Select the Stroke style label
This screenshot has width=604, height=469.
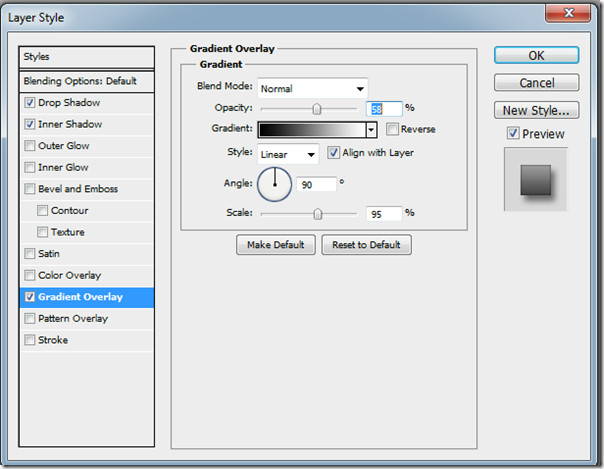[x=53, y=340]
